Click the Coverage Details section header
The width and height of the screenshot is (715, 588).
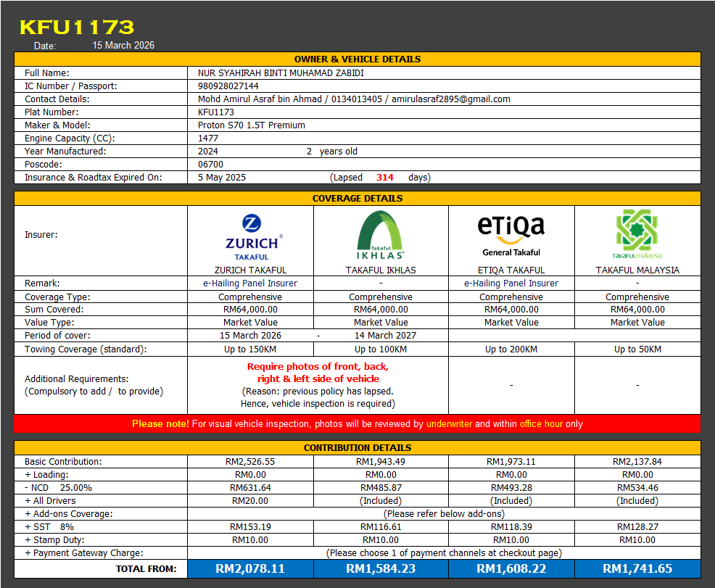(357, 199)
